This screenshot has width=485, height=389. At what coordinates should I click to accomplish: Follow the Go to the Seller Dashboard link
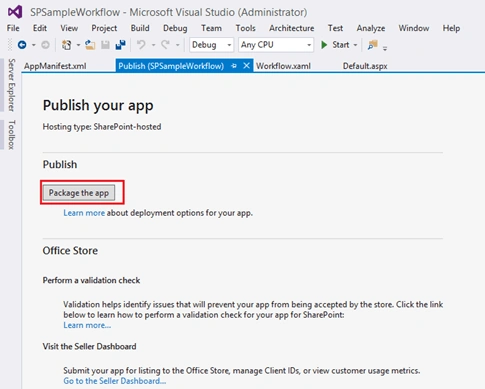114,381
